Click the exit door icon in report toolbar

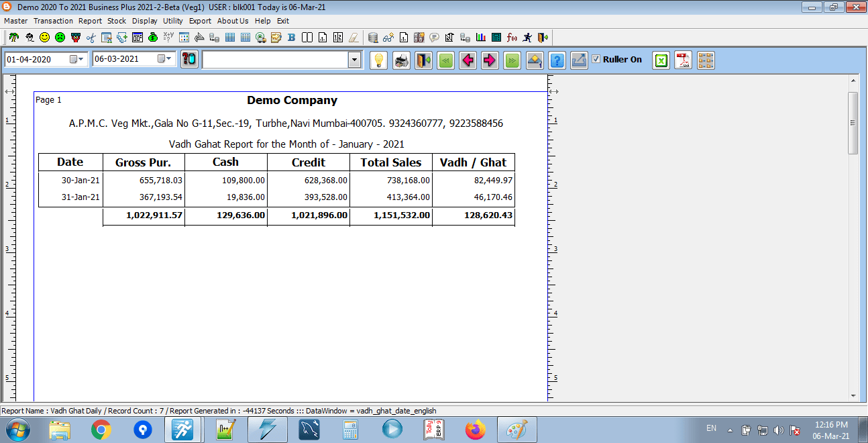423,60
